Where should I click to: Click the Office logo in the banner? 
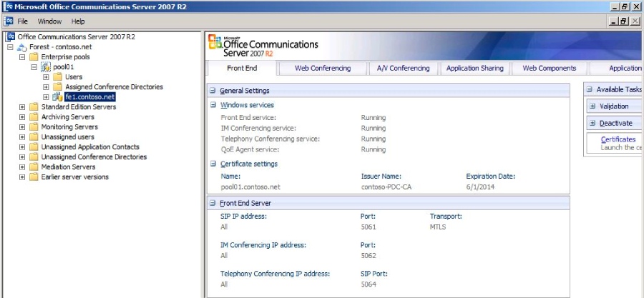tap(215, 42)
